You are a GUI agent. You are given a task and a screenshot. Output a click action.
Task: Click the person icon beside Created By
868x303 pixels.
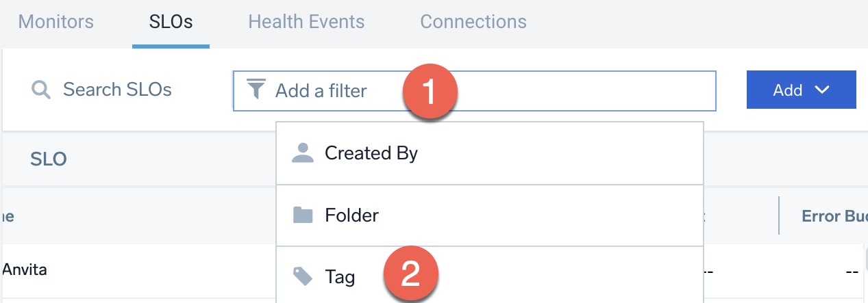coord(302,153)
